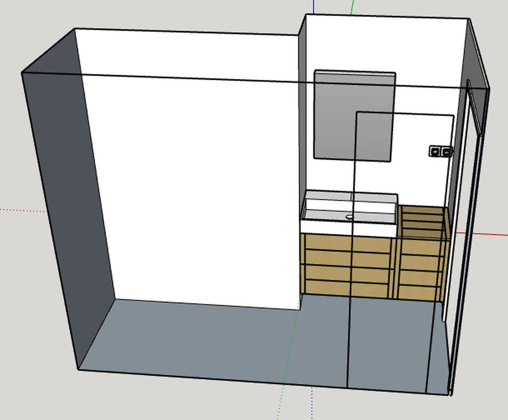Select the top drawer of the wooden vanity under the sink
Image resolution: width=508 pixels, height=420 pixels.
tap(348, 243)
